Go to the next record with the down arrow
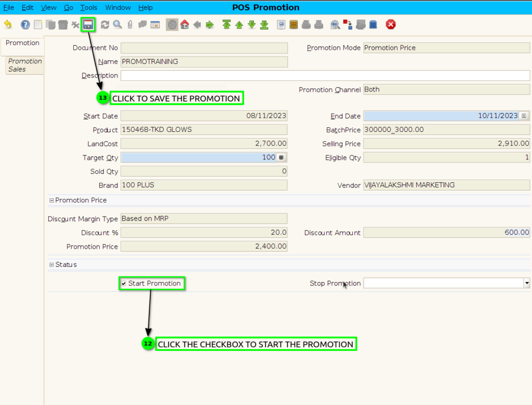The image size is (532, 405). [252, 24]
